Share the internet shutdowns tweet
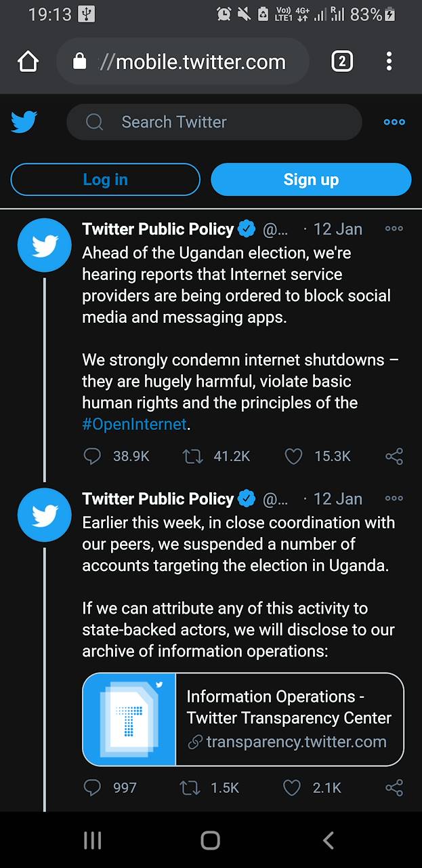The width and height of the screenshot is (422, 868). tap(394, 456)
